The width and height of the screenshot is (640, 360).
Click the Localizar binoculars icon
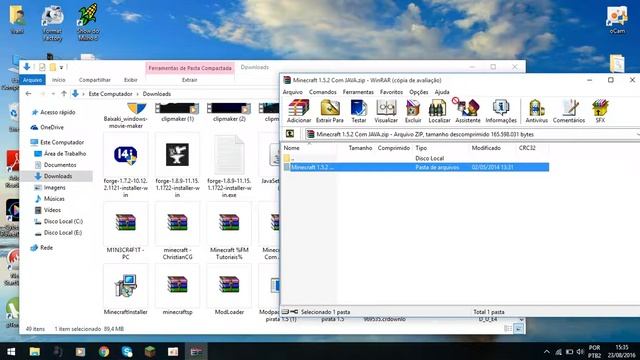click(439, 111)
